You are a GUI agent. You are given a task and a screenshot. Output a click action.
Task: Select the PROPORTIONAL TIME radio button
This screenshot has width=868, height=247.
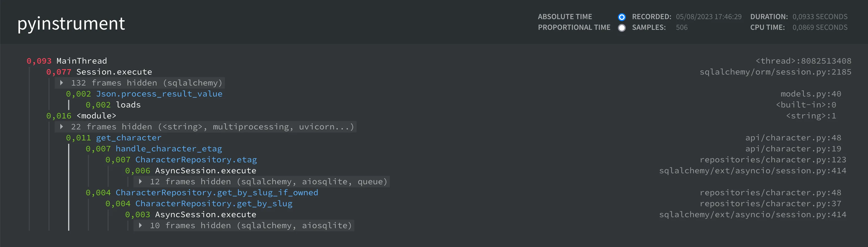coord(622,28)
